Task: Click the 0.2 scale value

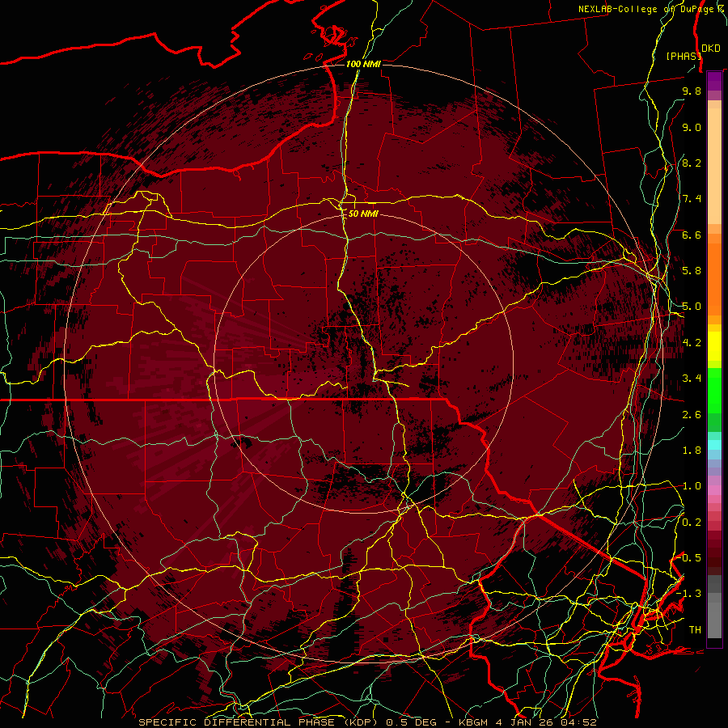Action: tap(692, 523)
